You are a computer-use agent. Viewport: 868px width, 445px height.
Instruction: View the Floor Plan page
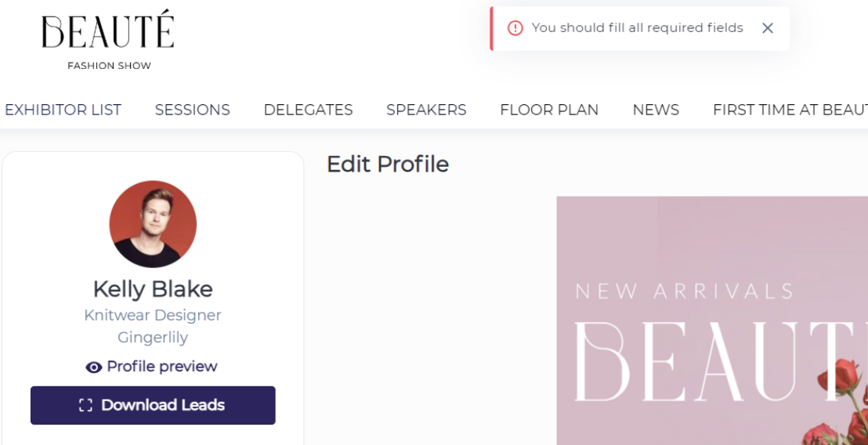(549, 110)
